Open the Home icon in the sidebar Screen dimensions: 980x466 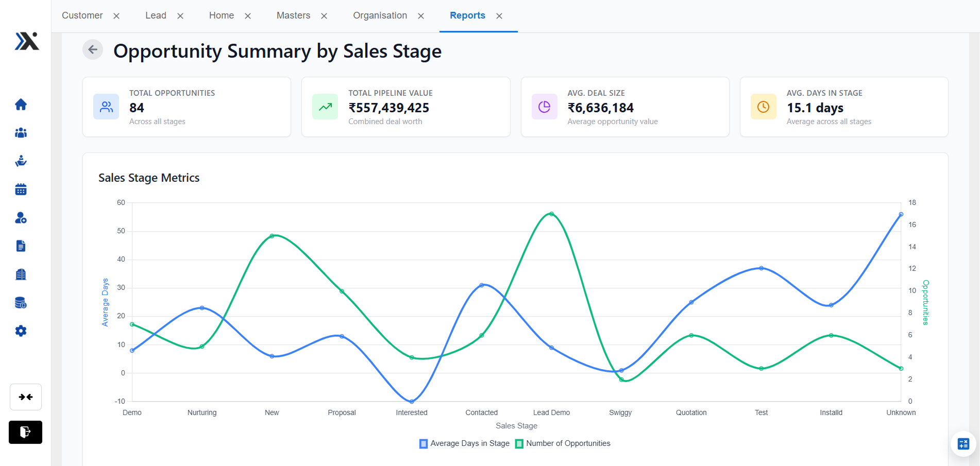(21, 105)
